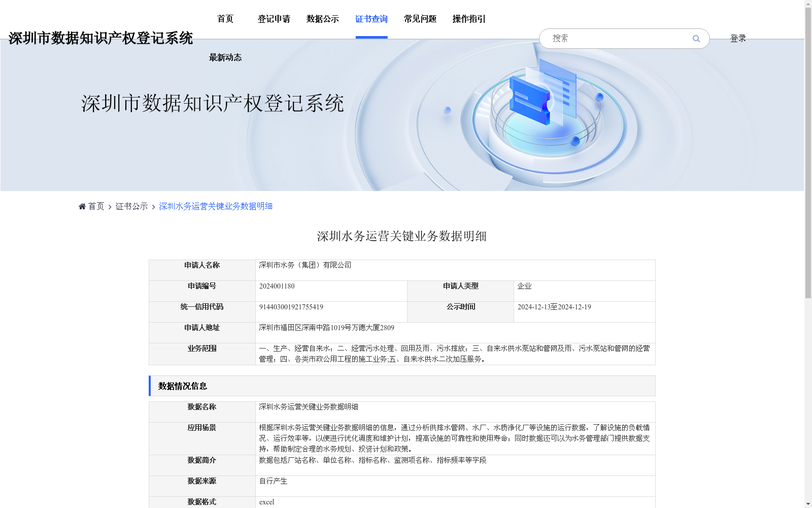The height and width of the screenshot is (508, 812).
Task: Click the home icon in breadcrumb
Action: tap(82, 206)
